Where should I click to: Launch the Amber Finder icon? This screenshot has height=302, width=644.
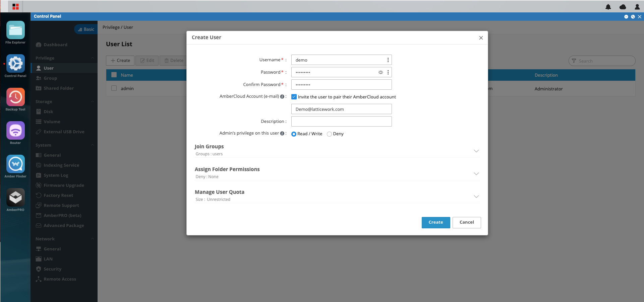[x=15, y=164]
